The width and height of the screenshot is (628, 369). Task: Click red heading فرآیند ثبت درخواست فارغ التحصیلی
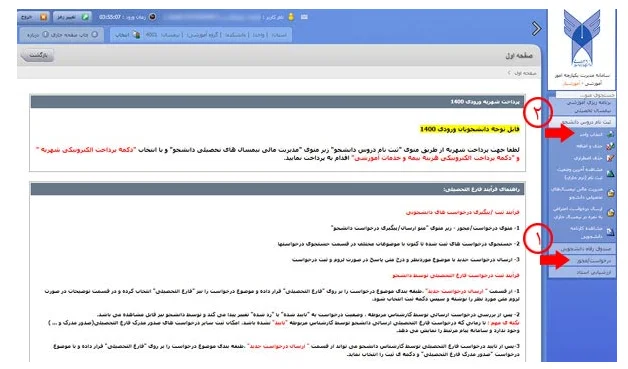(455, 275)
